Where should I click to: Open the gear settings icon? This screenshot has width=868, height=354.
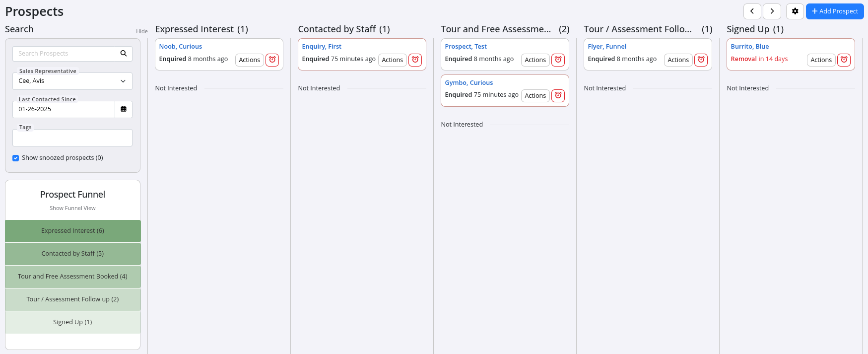click(x=795, y=11)
